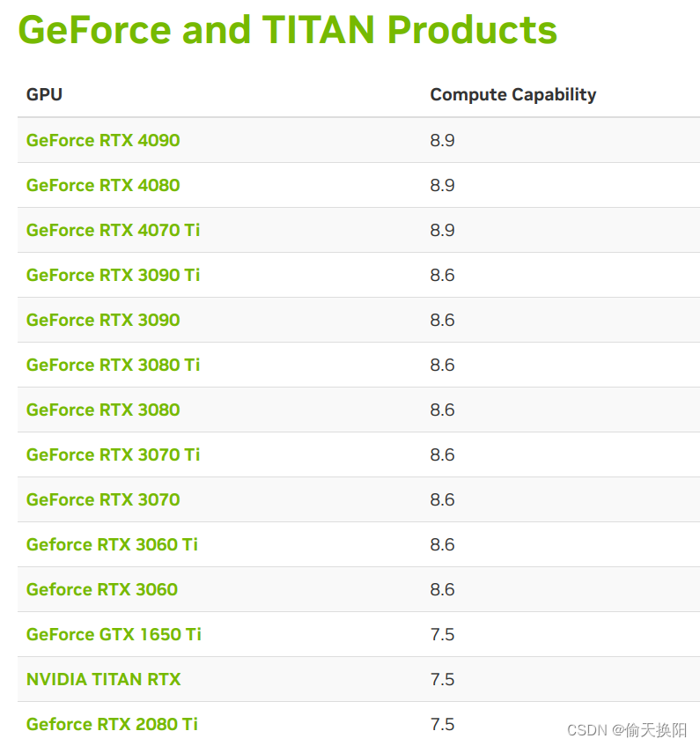This screenshot has height=746, width=700.
Task: Open the Geforce RTX 2080 Ti link
Action: coord(112,724)
